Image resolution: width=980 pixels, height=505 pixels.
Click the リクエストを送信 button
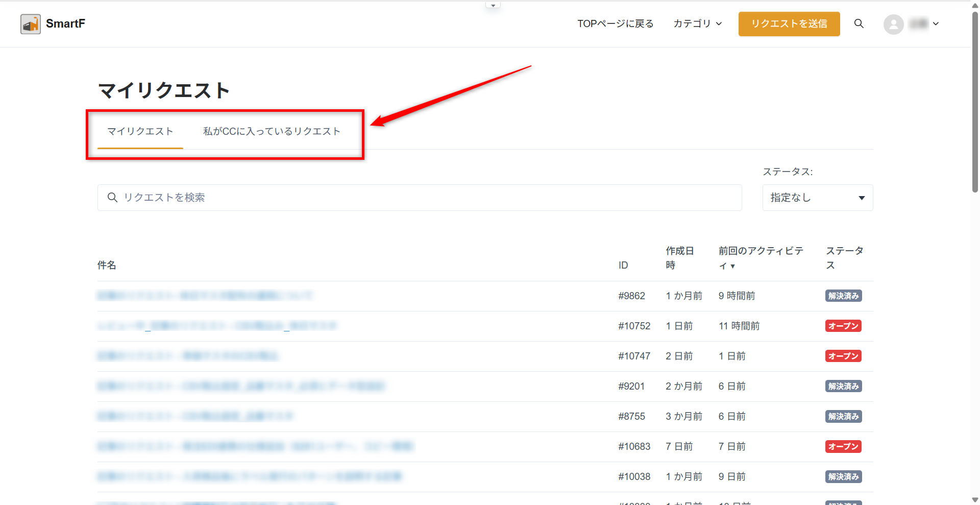coord(789,24)
